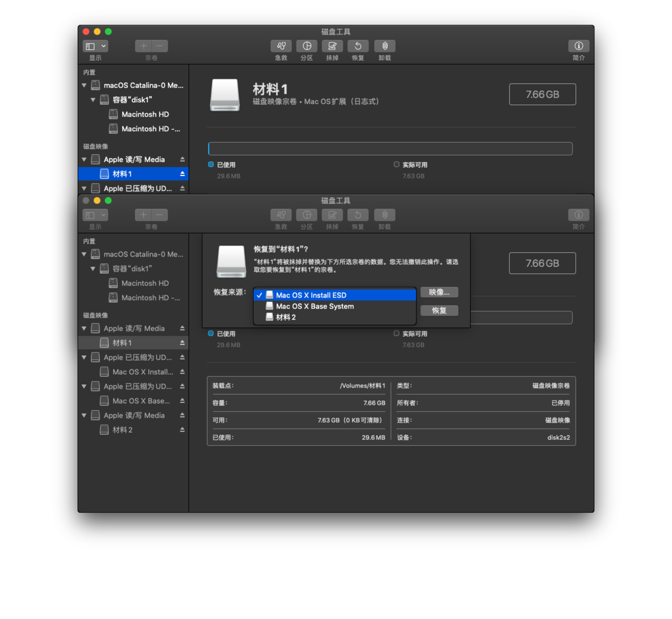Eject Mac OS X Install... volume

point(182,372)
